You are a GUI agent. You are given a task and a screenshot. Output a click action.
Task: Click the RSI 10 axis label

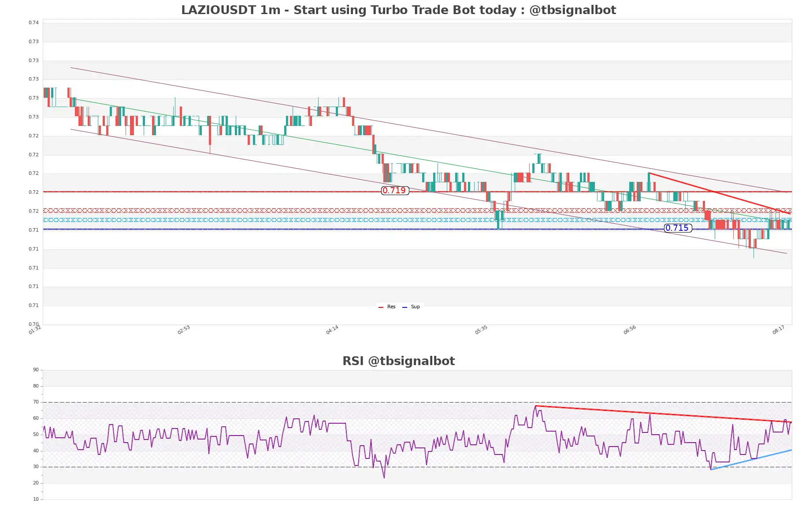(x=36, y=499)
